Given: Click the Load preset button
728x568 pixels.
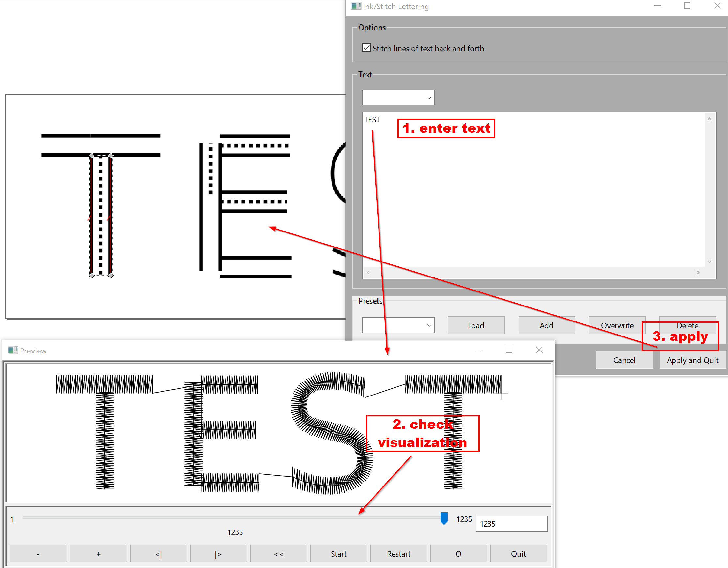Looking at the screenshot, I should (476, 325).
